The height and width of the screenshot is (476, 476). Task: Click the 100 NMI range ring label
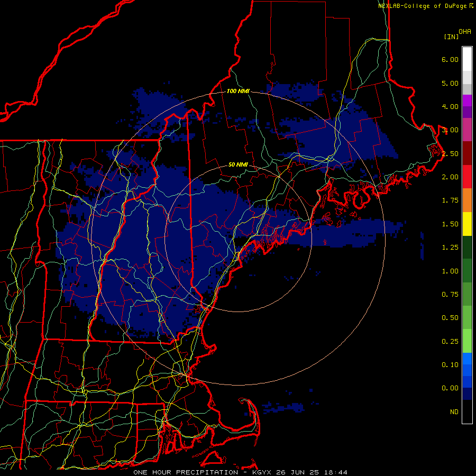[238, 91]
